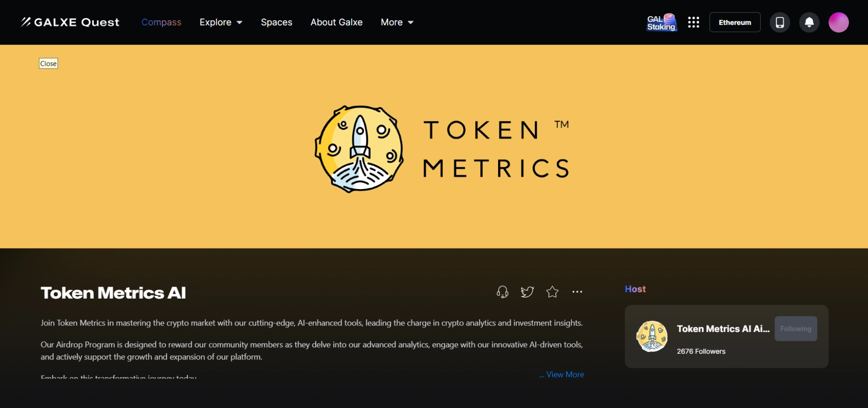
Task: Open the mobile app icon
Action: point(780,22)
